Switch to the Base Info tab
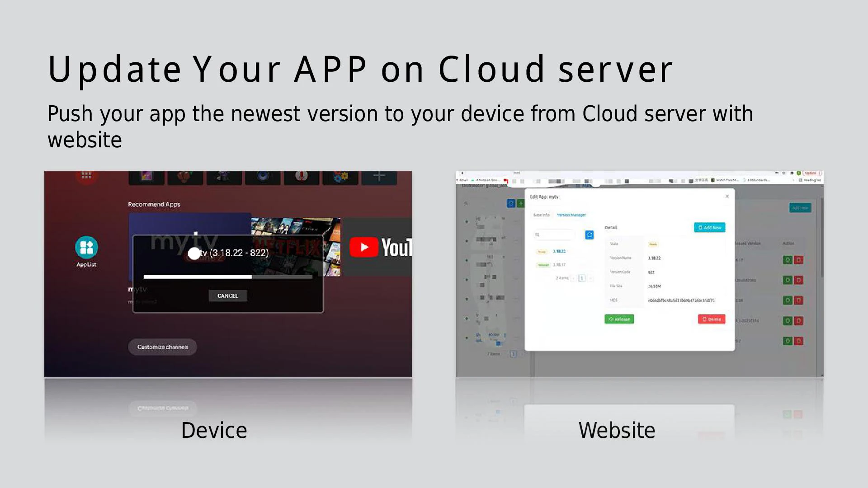Screen dimensions: 868x488 (541, 215)
